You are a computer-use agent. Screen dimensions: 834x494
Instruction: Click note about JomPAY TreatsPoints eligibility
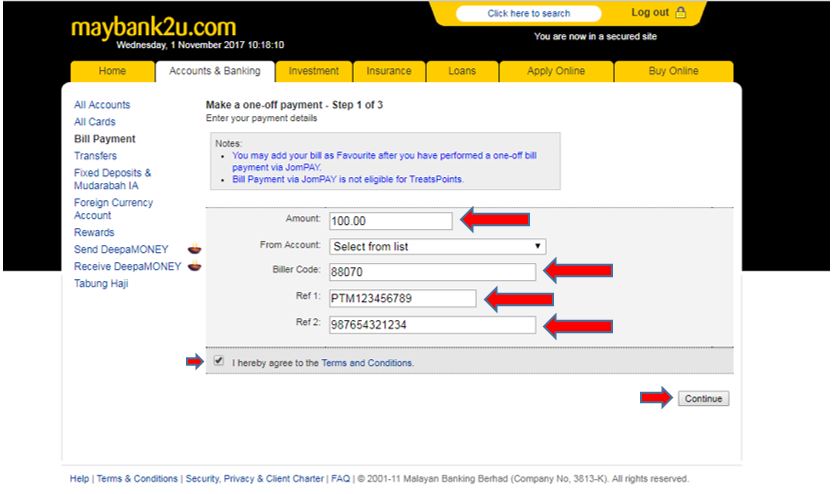coord(348,179)
